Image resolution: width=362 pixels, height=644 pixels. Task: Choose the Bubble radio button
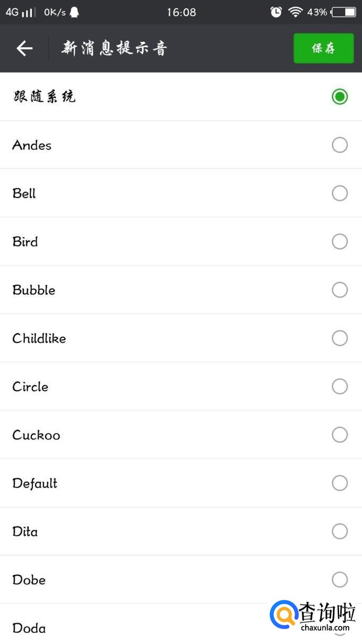point(340,290)
